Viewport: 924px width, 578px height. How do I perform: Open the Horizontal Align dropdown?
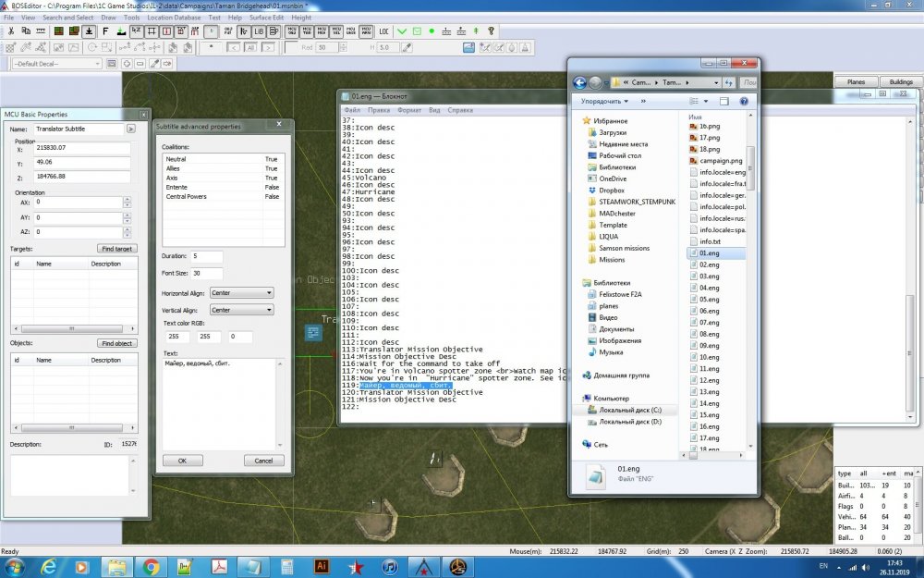242,293
